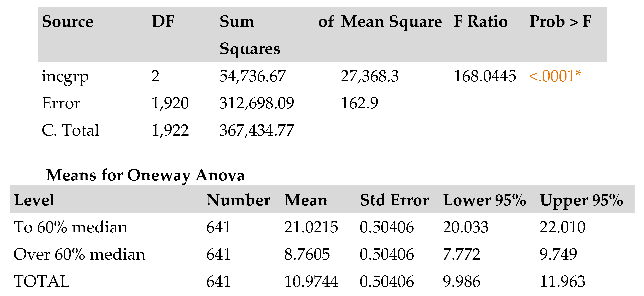
Task: Select the total sum 367,434.77
Action: (x=257, y=130)
